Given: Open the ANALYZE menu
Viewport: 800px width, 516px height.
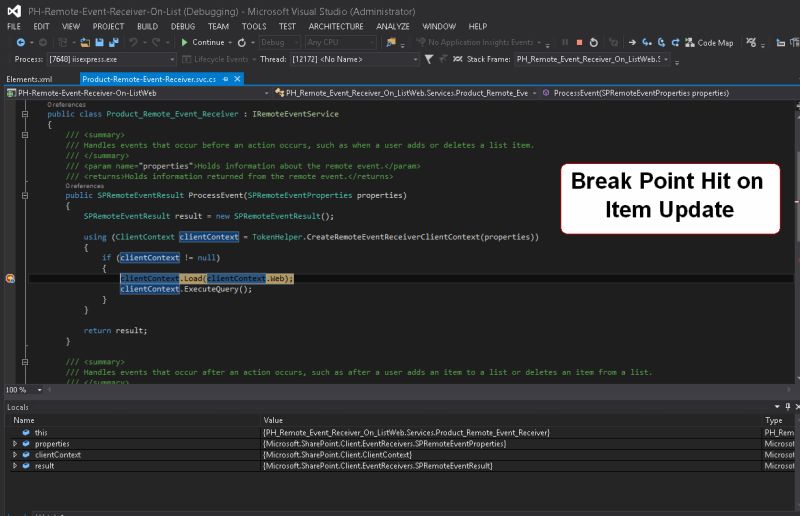Looking at the screenshot, I should coord(392,27).
